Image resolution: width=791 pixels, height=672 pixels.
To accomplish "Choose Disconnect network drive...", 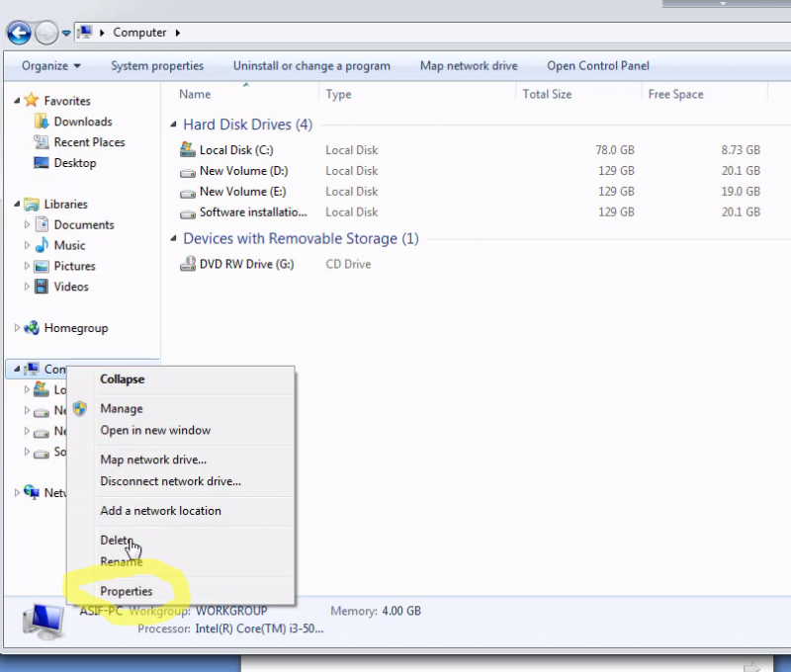I will 170,481.
